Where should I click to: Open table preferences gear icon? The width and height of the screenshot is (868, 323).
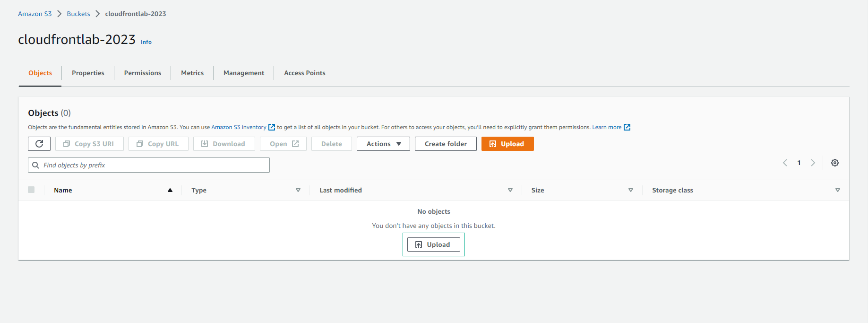click(x=835, y=163)
